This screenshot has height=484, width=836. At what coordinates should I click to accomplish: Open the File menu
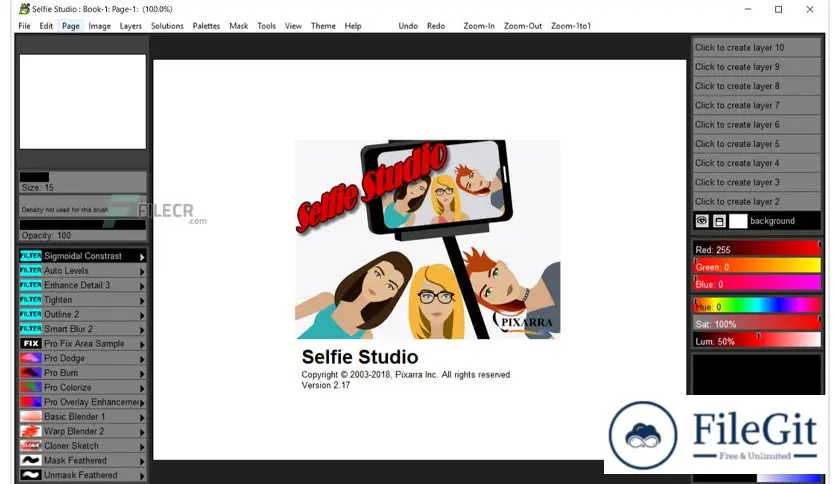(25, 26)
